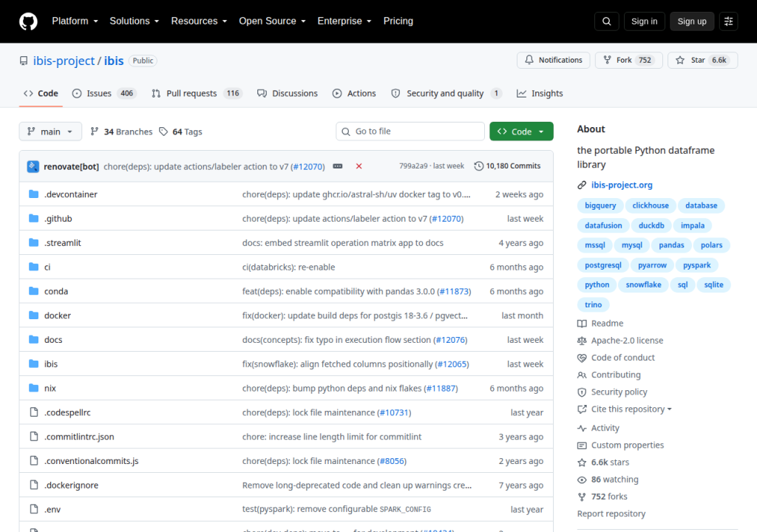
Task: Click the GitHub logo icon
Action: pyautogui.click(x=28, y=21)
